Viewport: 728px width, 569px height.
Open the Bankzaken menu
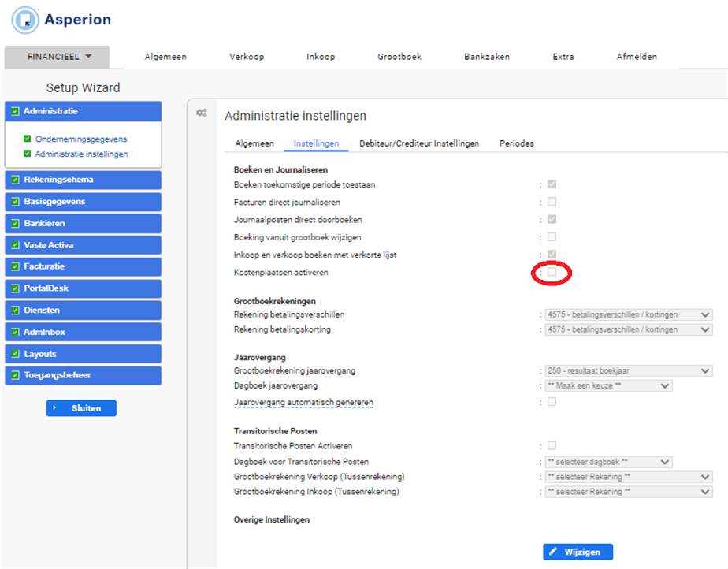(487, 57)
